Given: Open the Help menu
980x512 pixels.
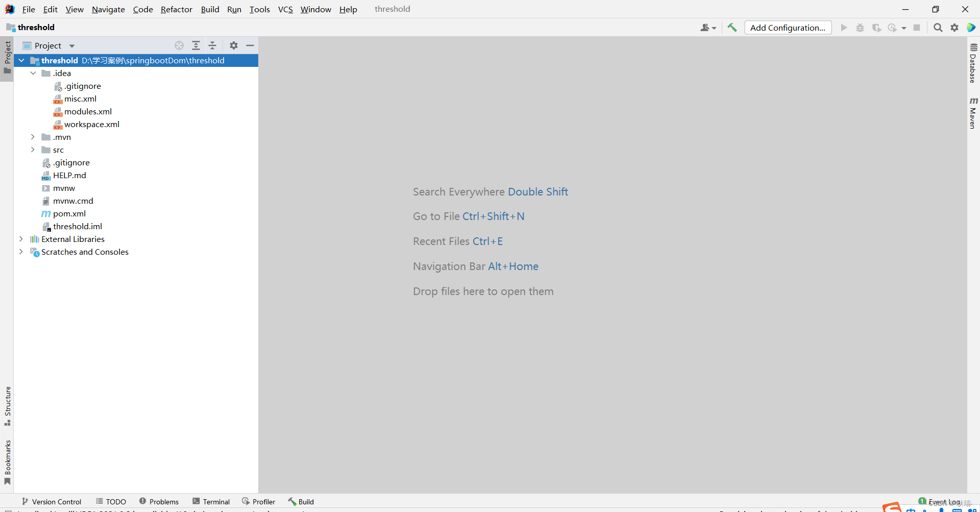Looking at the screenshot, I should tap(348, 9).
